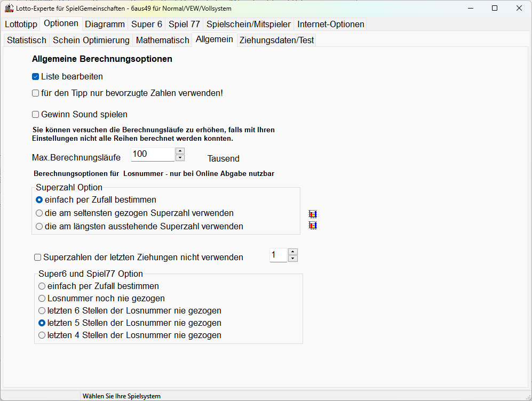This screenshot has width=532, height=401.
Task: Increase Max.Berechnungsläufe with the up arrow
Action: tap(180, 151)
